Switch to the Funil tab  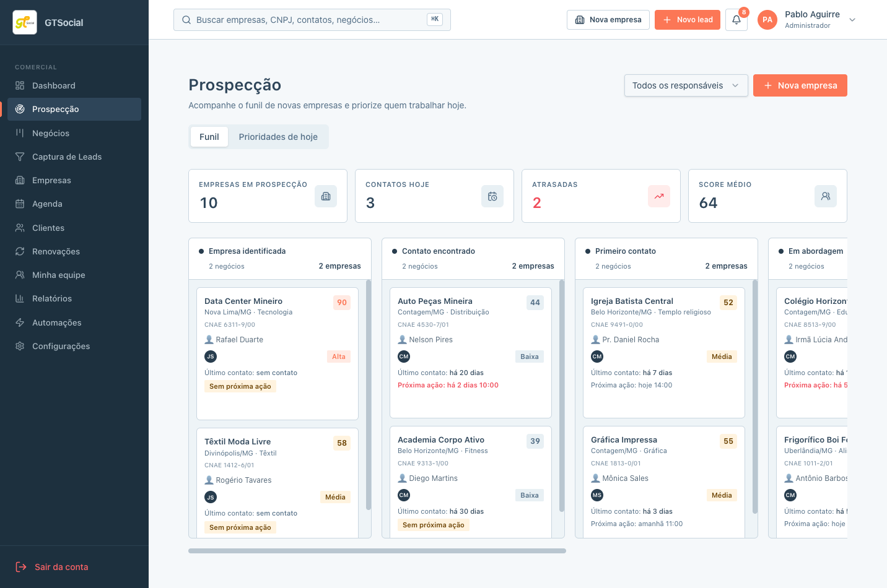pos(209,137)
